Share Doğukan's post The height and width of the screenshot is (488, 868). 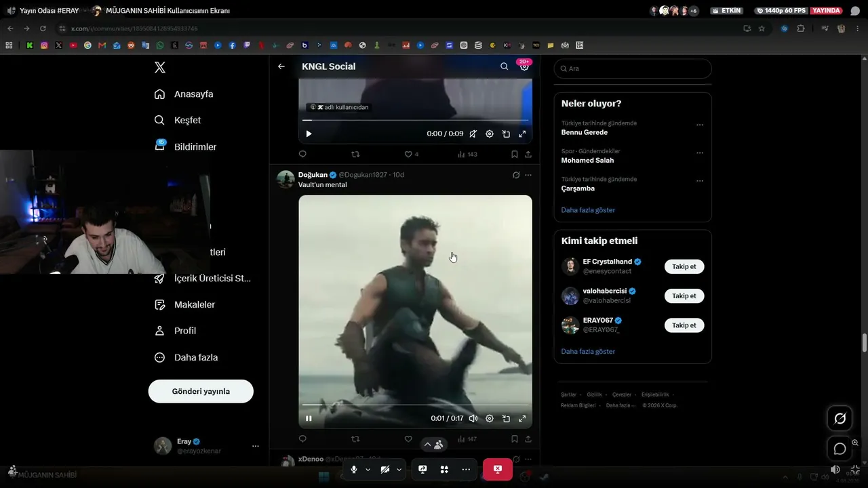coord(528,439)
